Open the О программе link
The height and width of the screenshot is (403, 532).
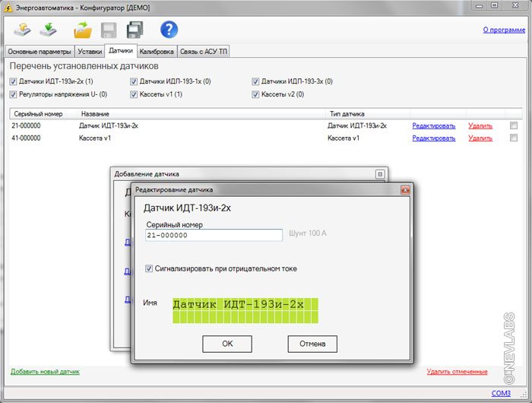[503, 30]
